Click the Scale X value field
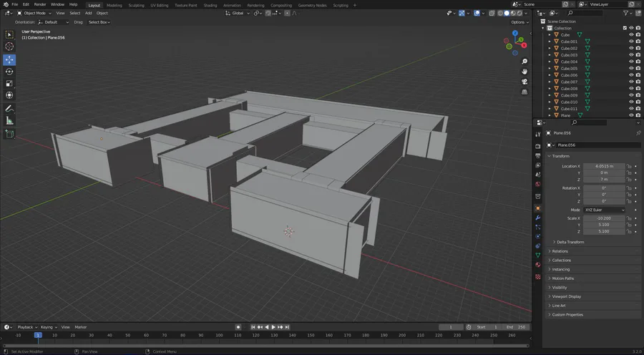 pyautogui.click(x=604, y=218)
